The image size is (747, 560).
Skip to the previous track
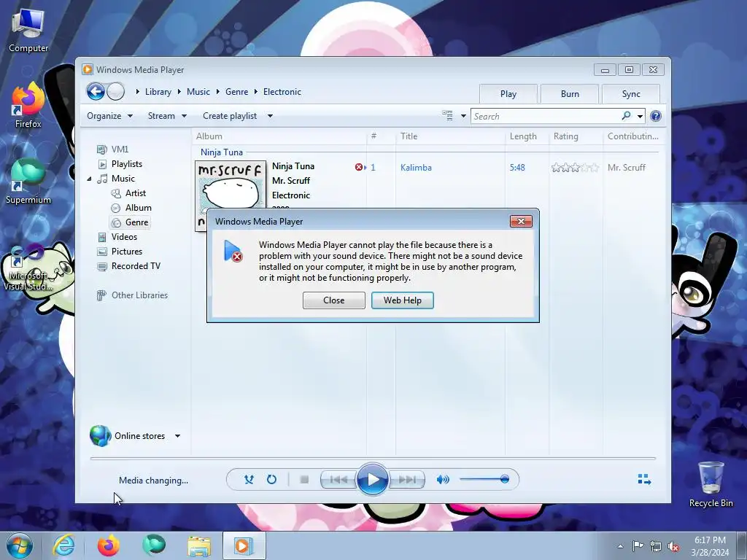(338, 480)
